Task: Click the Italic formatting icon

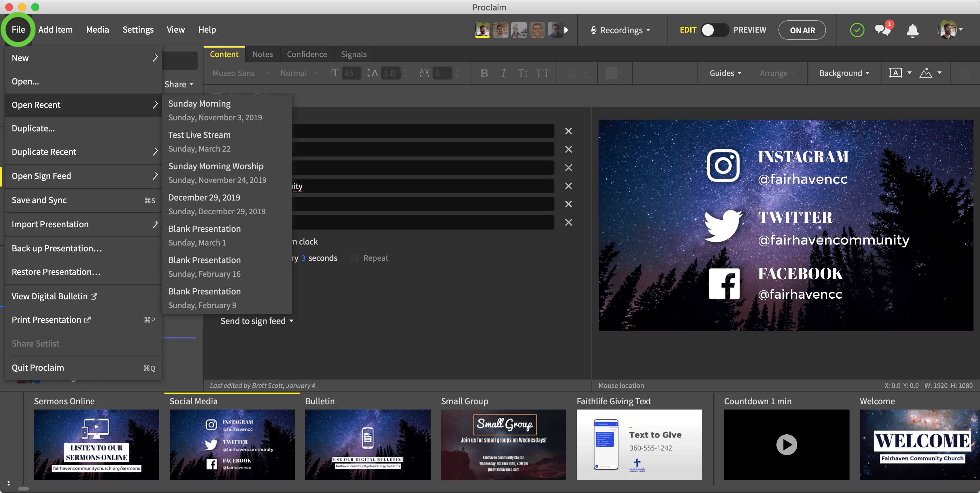Action: (x=503, y=73)
